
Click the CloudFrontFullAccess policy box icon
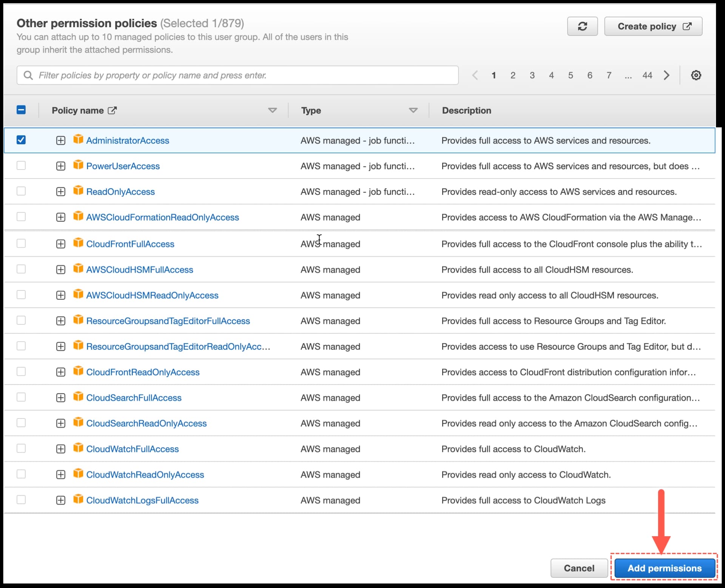click(78, 243)
